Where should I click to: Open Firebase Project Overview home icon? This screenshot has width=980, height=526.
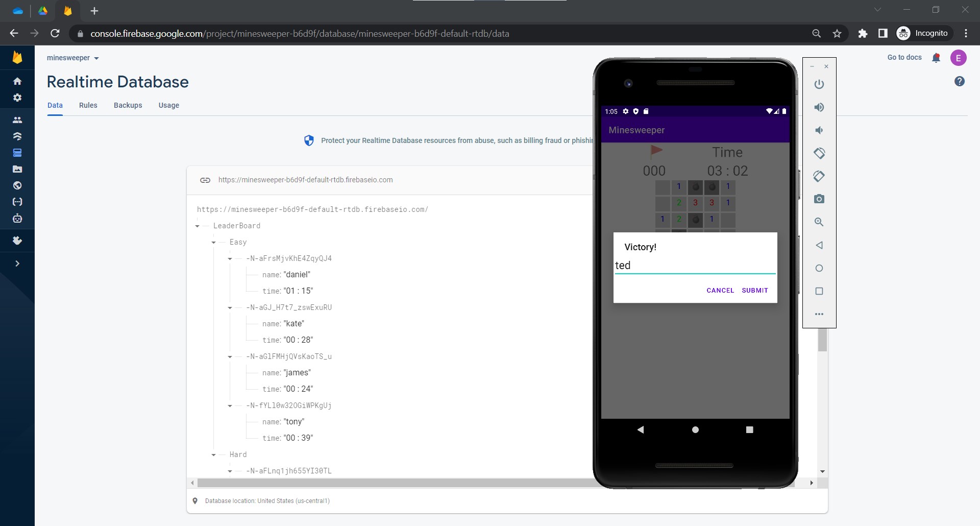(17, 81)
